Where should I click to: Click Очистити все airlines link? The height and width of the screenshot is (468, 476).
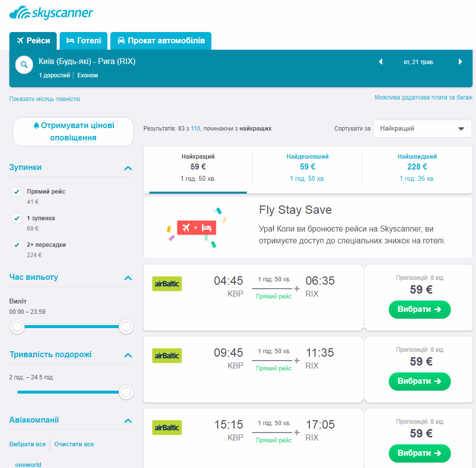click(74, 444)
